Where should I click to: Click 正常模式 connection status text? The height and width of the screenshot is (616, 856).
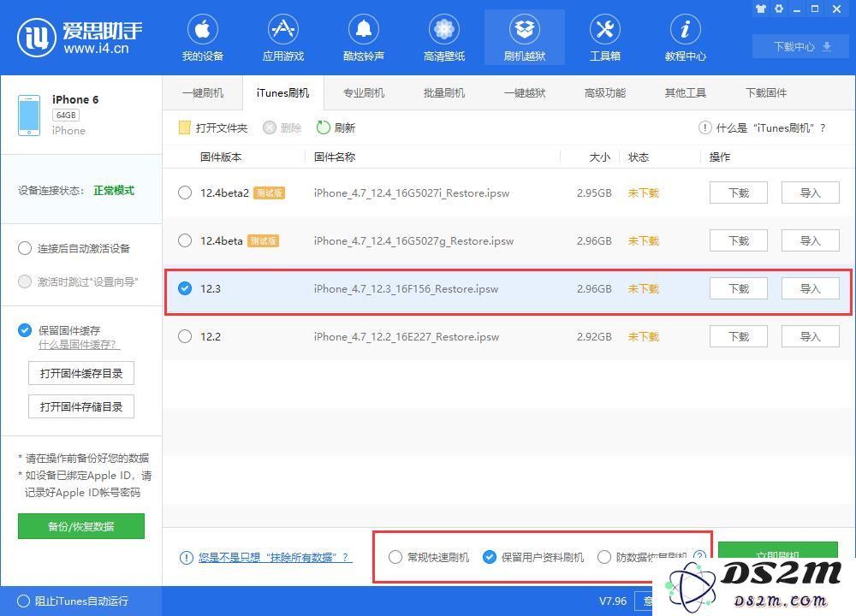click(x=114, y=191)
